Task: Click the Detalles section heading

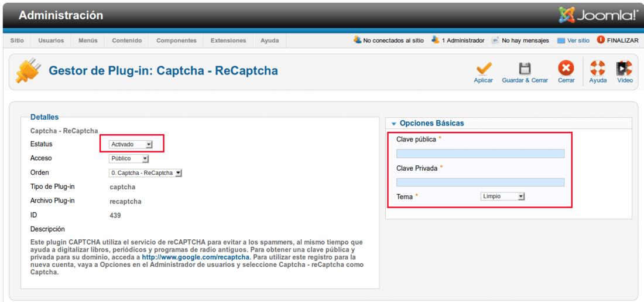Action: click(x=44, y=117)
